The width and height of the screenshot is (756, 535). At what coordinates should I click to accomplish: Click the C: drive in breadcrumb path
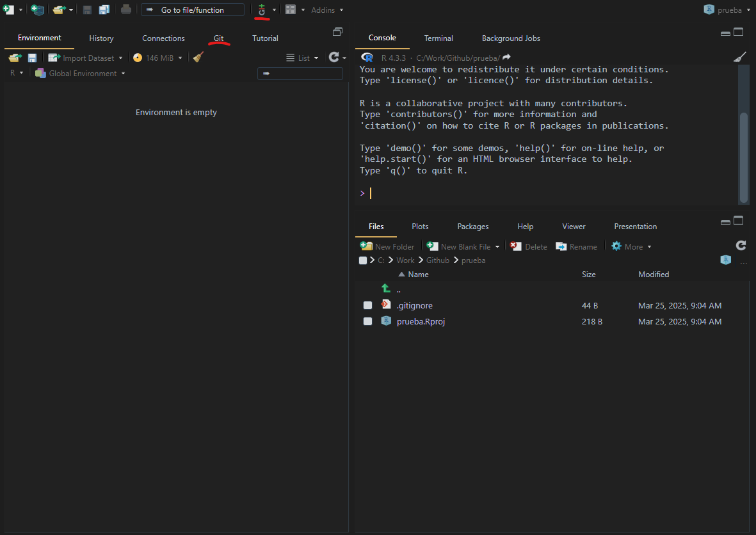[x=381, y=260]
